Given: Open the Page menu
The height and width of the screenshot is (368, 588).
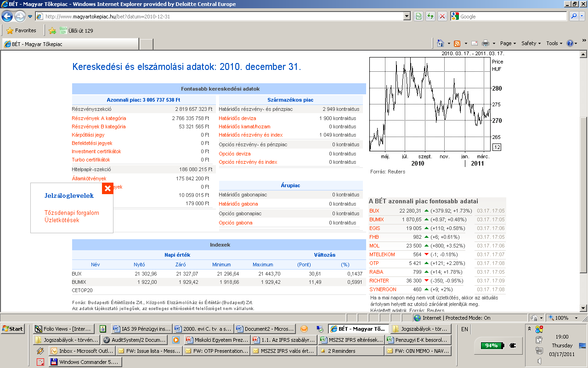Looking at the screenshot, I should pyautogui.click(x=508, y=43).
